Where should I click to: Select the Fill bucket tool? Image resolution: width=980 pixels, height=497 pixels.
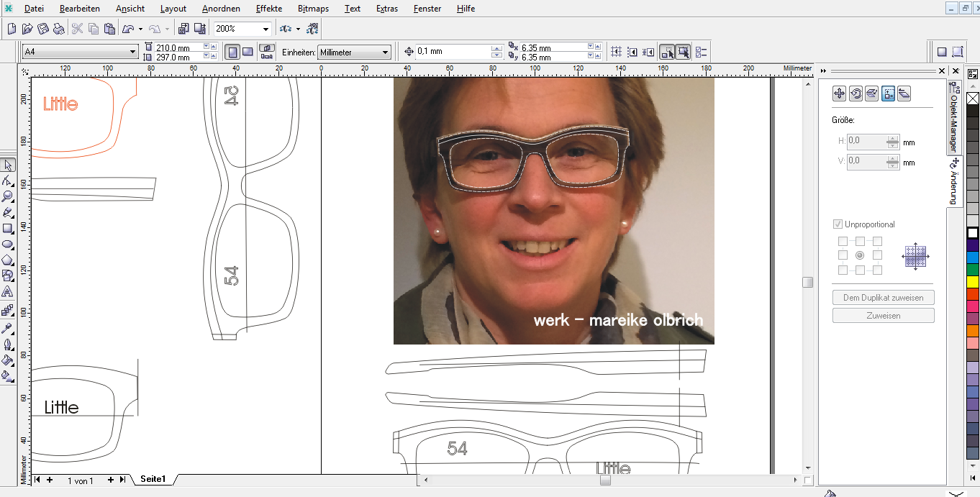click(x=8, y=360)
